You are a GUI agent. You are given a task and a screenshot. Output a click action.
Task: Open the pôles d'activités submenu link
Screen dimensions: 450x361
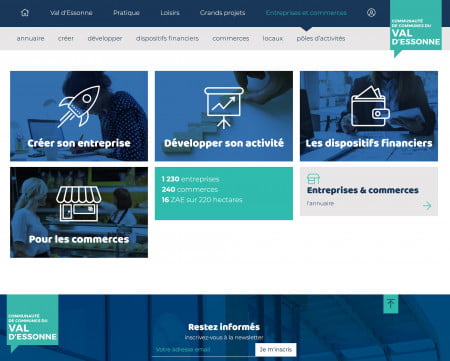[321, 38]
